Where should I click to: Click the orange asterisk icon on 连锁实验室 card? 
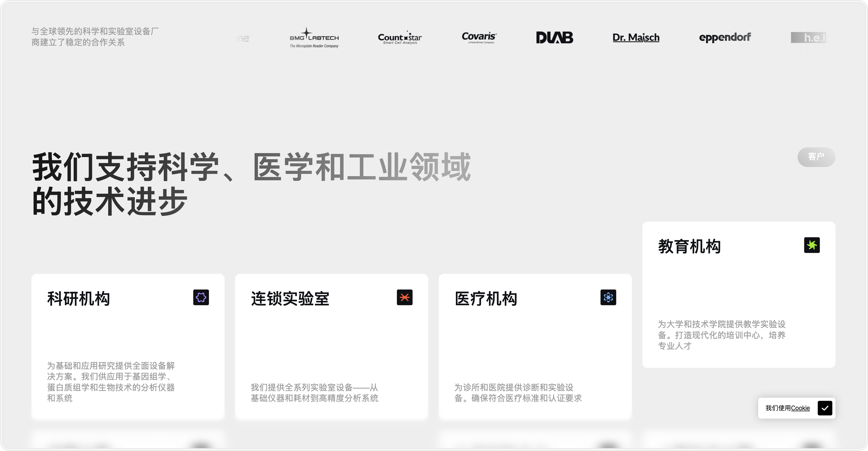tap(404, 297)
